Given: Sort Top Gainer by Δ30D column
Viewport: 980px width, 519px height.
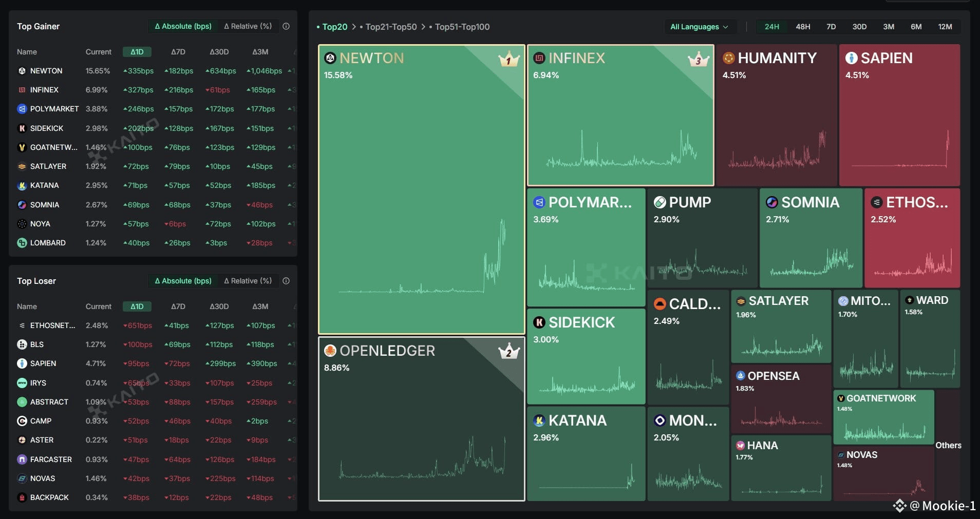Looking at the screenshot, I should coord(219,52).
